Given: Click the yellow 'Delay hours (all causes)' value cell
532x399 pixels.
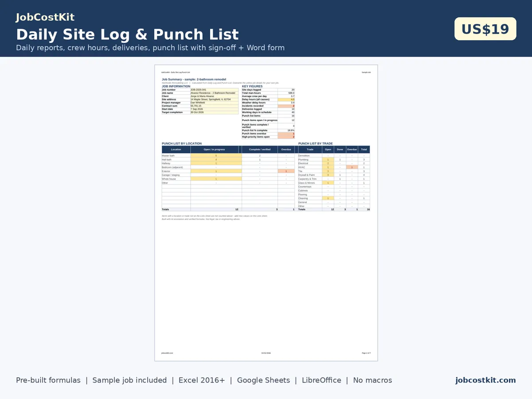Looking at the screenshot, I should click(286, 99).
